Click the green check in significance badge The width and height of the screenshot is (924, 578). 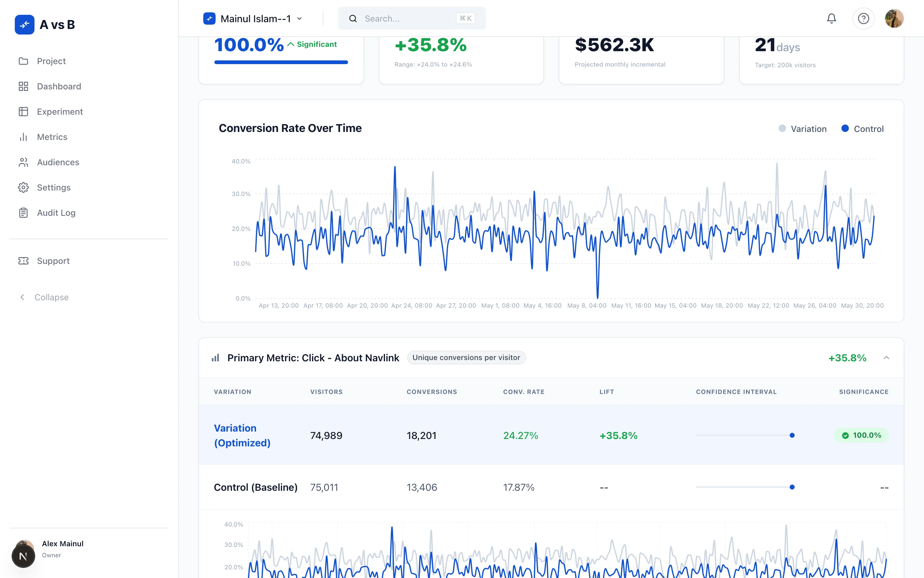pos(845,435)
